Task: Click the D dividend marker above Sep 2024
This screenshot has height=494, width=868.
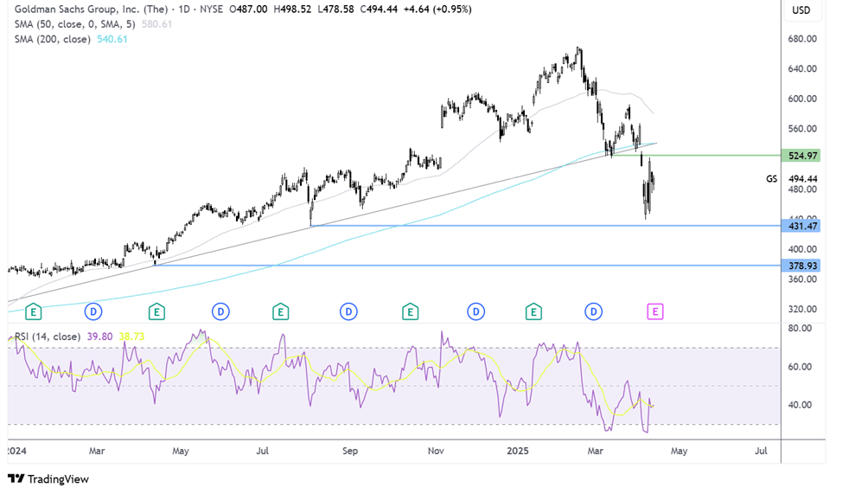Action: [348, 311]
